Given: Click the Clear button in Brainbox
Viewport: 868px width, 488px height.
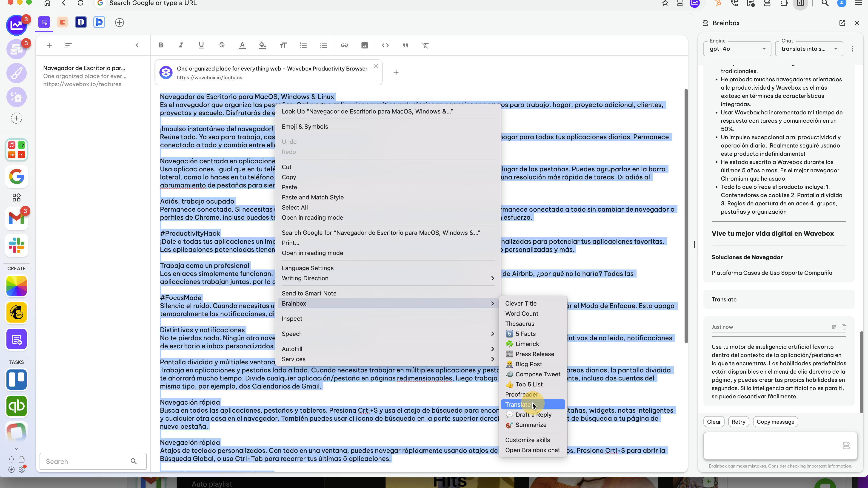Looking at the screenshot, I should point(714,422).
